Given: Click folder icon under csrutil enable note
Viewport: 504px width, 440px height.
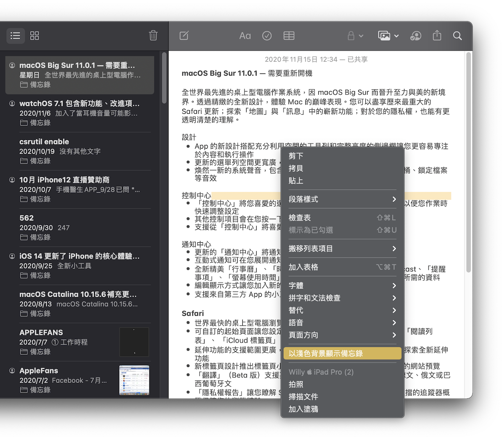Looking at the screenshot, I should tap(24, 161).
